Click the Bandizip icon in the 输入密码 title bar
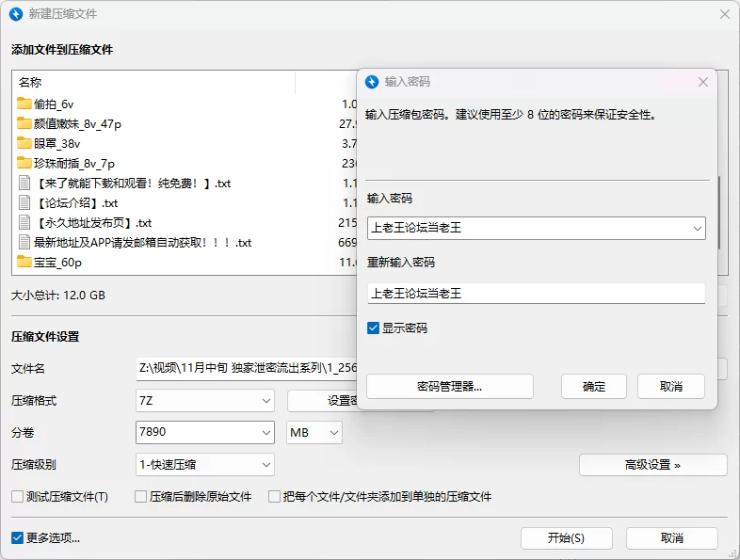Image resolution: width=740 pixels, height=560 pixels. [x=372, y=82]
